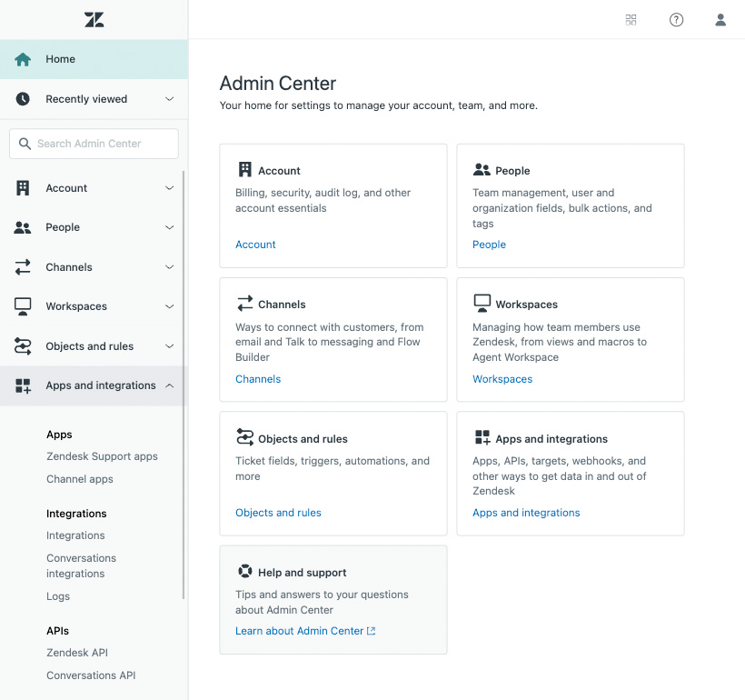Open Logs under Integrations
The height and width of the screenshot is (700, 745).
tap(58, 596)
